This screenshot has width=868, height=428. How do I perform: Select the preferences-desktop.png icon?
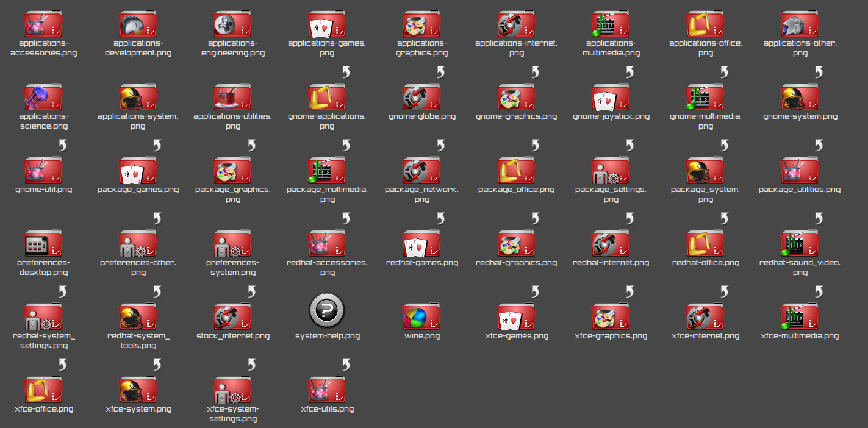click(43, 244)
